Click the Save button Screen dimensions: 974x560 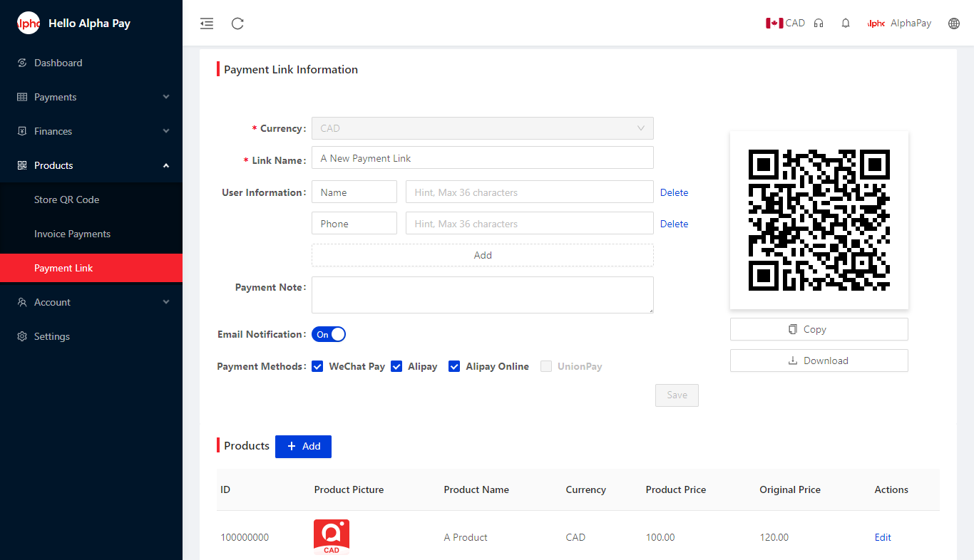coord(677,395)
